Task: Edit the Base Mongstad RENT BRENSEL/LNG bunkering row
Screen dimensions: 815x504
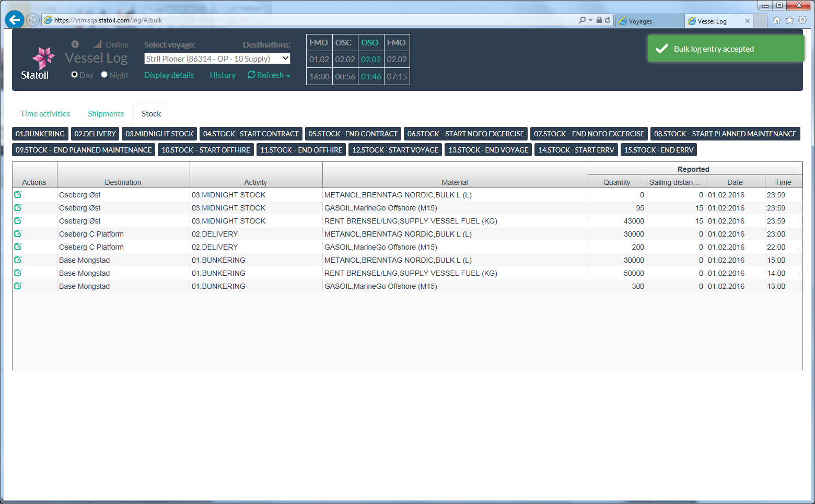Action: [x=18, y=273]
